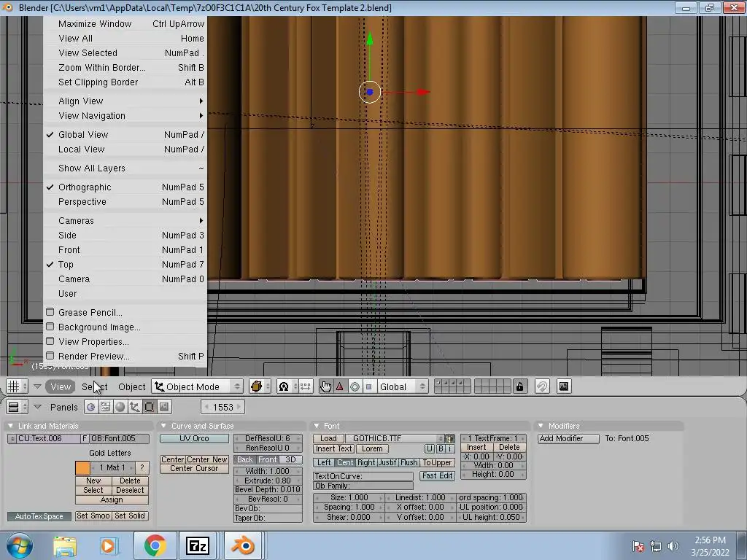Enable the Grease Pencil checkbox
747x560 pixels.
[x=50, y=312]
